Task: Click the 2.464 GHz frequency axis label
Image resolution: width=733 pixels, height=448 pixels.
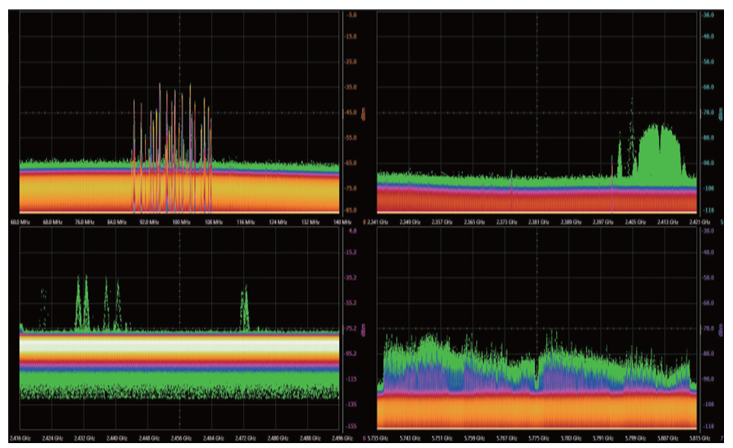Action: pos(213,438)
